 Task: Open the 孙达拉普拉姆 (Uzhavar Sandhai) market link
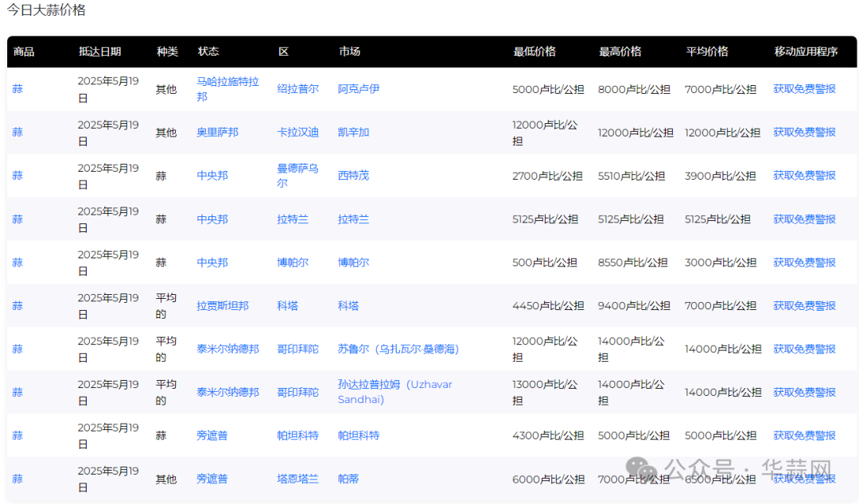coord(395,392)
